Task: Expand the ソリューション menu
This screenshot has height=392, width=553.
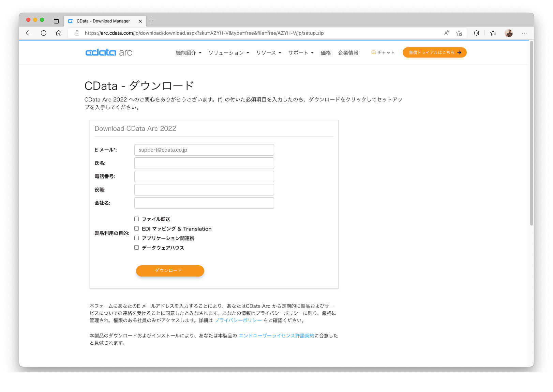Action: click(229, 53)
